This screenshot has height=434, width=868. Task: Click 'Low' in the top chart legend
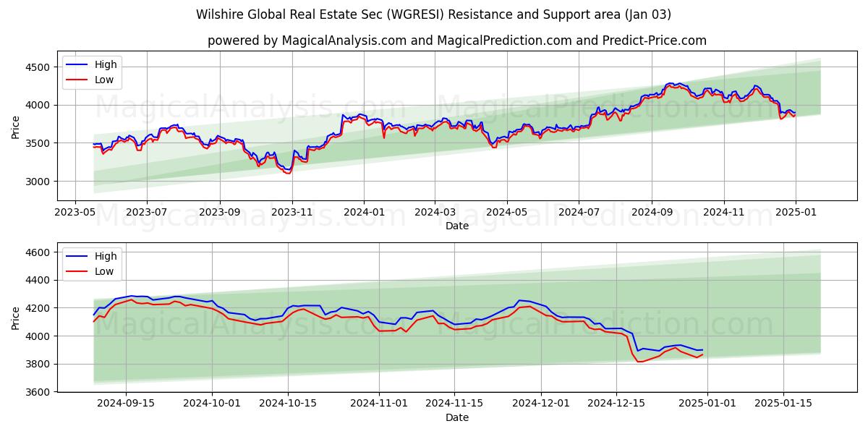[x=104, y=80]
